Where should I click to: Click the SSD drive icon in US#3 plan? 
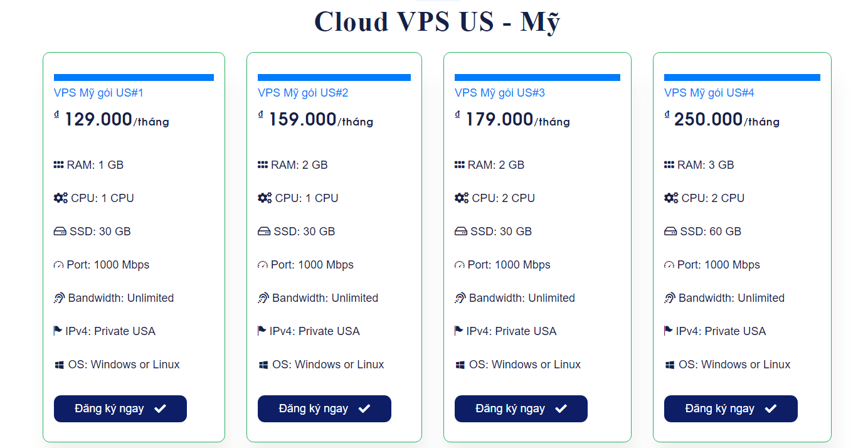[461, 232]
